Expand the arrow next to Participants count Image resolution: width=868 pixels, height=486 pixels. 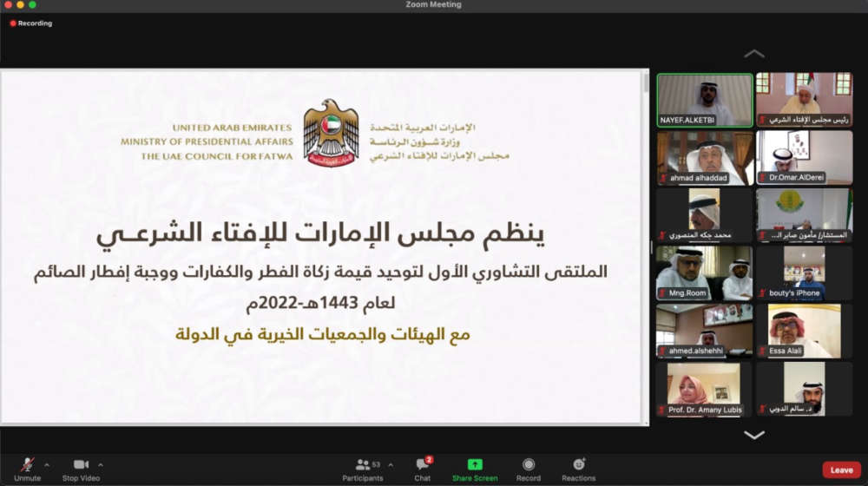click(391, 465)
